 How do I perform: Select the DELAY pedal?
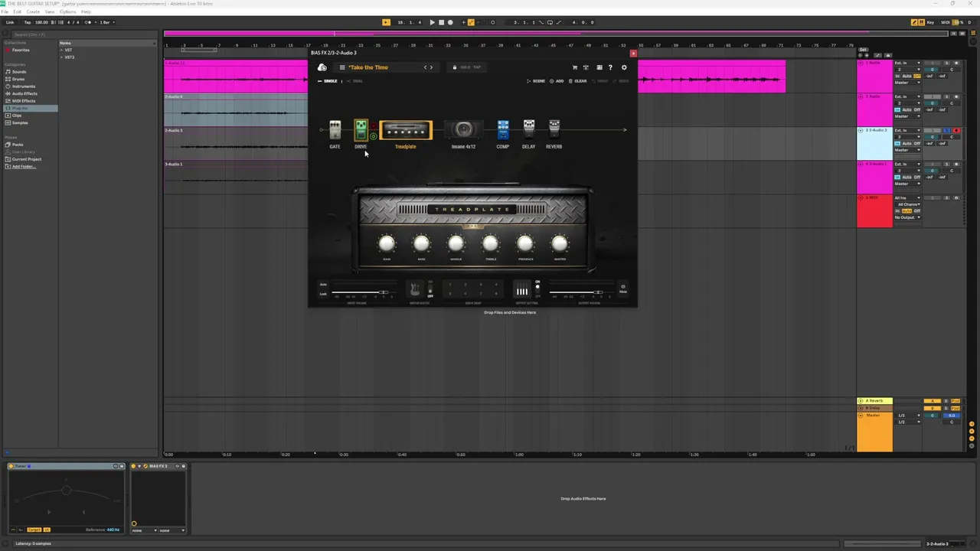pos(529,129)
